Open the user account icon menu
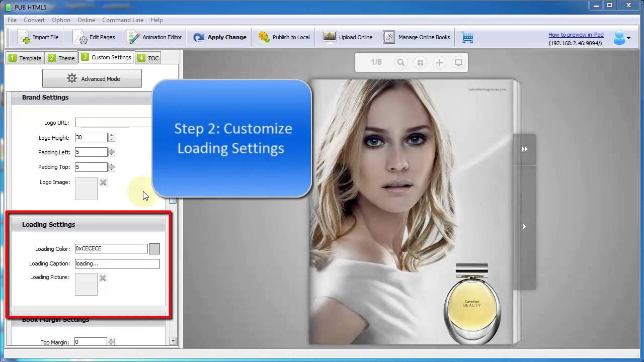 coord(621,38)
